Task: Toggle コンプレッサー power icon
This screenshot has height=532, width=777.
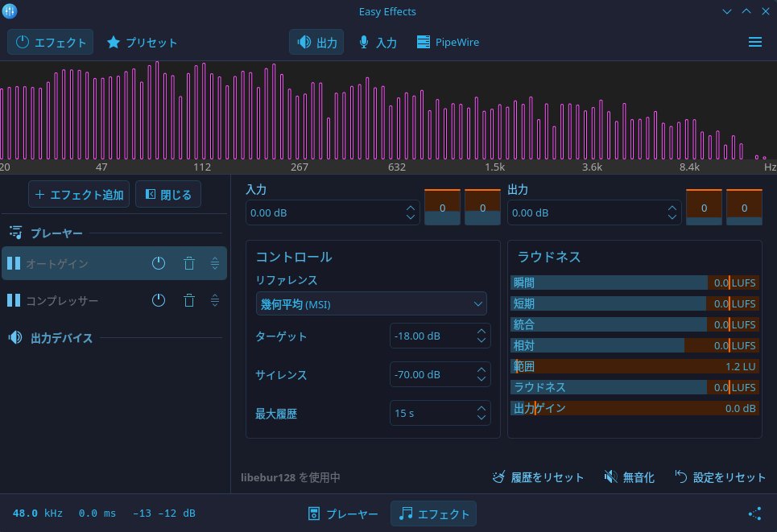Action: click(x=159, y=300)
